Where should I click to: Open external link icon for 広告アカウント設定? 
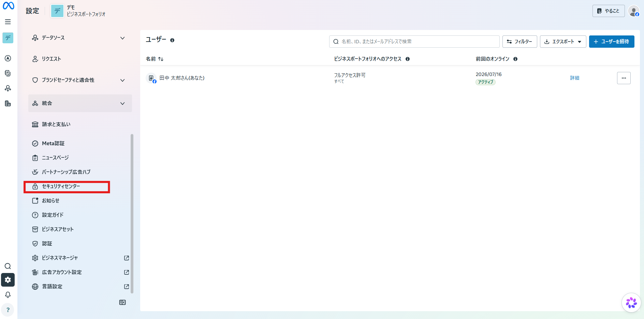click(x=127, y=272)
